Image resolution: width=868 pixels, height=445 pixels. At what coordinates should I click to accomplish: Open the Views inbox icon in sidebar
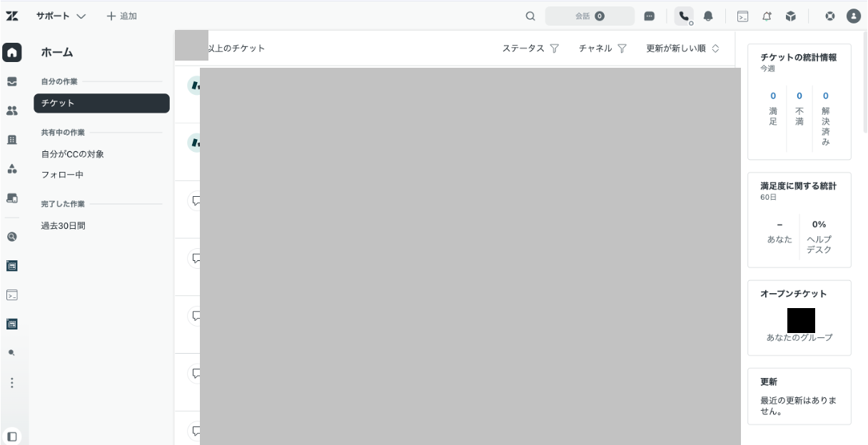(12, 81)
